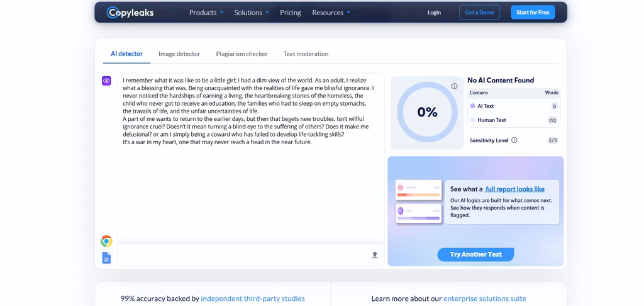
Task: Expand the Products dropdown
Action: (x=206, y=13)
